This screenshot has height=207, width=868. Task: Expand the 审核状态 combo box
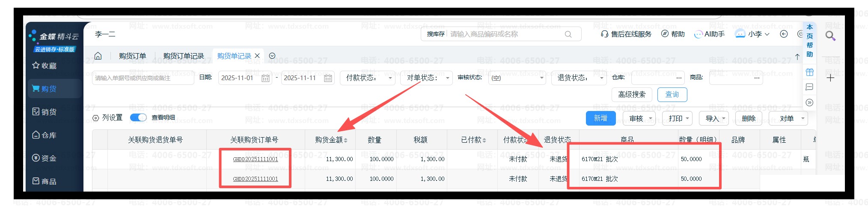(517, 78)
